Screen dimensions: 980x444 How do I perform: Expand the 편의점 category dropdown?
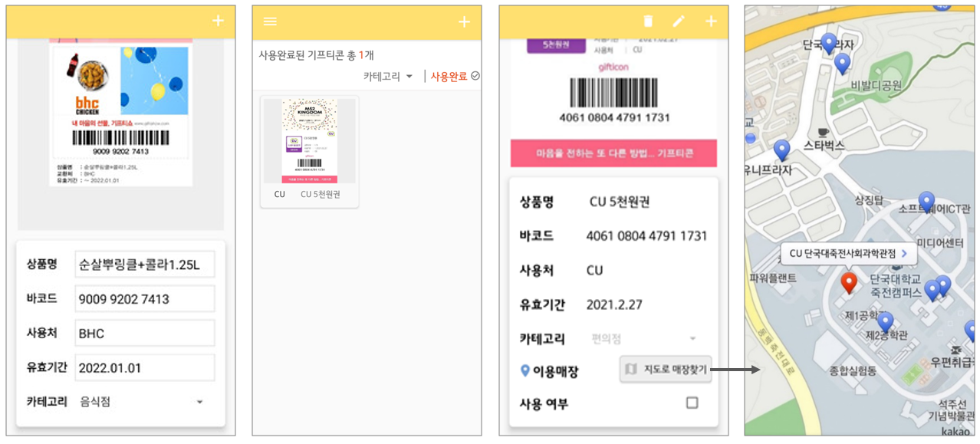click(x=644, y=338)
